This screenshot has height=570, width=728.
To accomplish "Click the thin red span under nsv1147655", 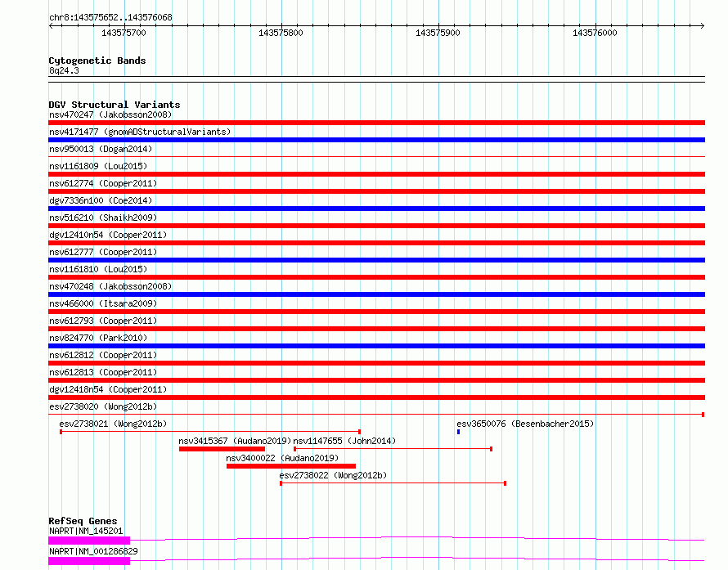I will pyautogui.click(x=393, y=449).
